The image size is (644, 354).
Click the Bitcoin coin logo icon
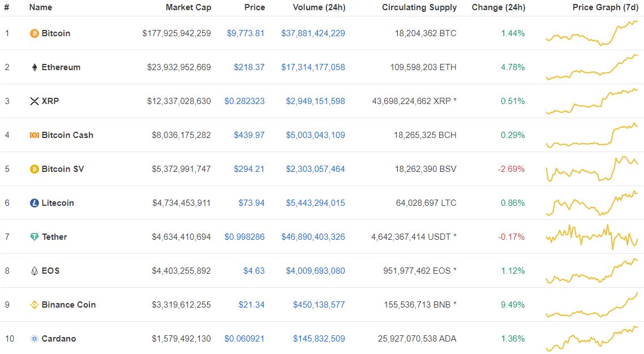tap(35, 33)
